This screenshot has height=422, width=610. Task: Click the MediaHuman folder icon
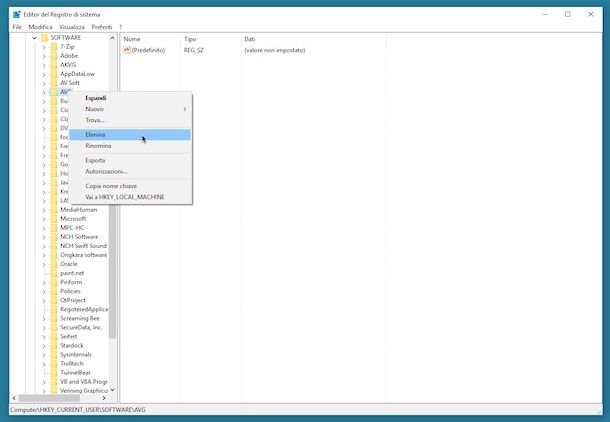pos(54,210)
